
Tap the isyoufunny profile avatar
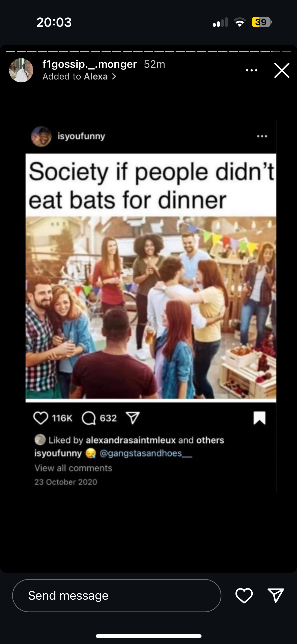coord(41,136)
